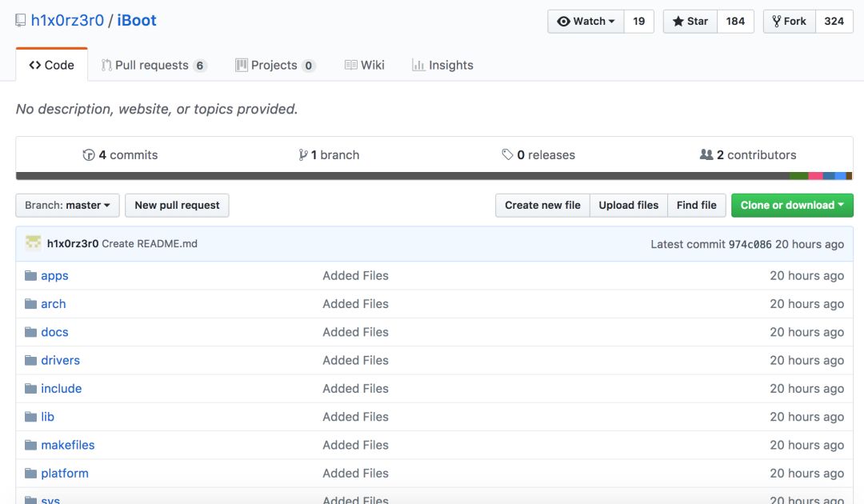This screenshot has height=504, width=864.
Task: Click '20 hours ago' in the arch row
Action: point(806,303)
